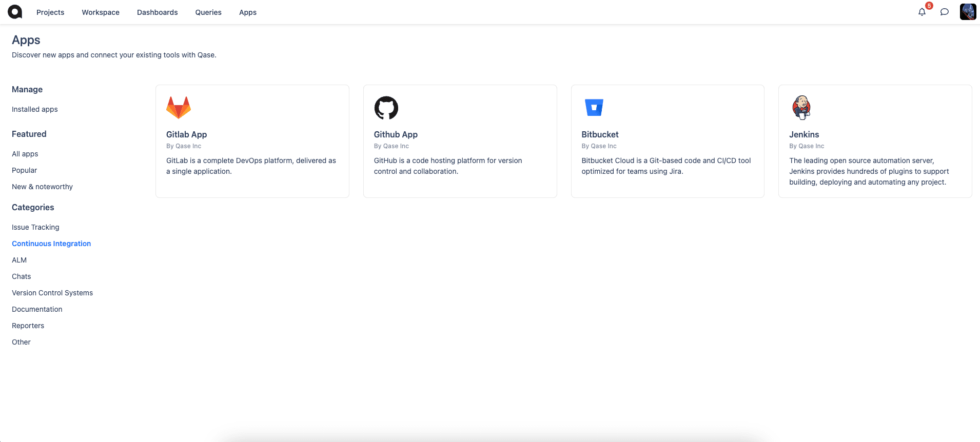Select Apps in the top navigation
The height and width of the screenshot is (442, 980).
pos(248,12)
